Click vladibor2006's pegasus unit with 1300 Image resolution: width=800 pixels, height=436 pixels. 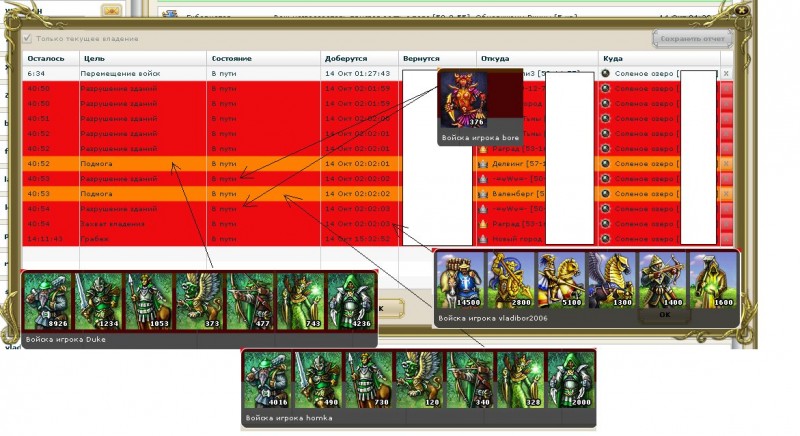(611, 280)
